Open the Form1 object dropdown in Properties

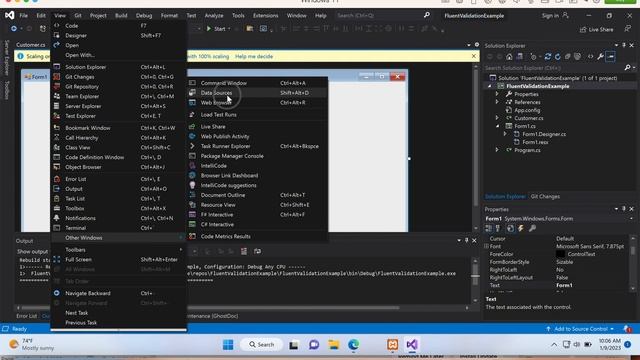click(631, 219)
